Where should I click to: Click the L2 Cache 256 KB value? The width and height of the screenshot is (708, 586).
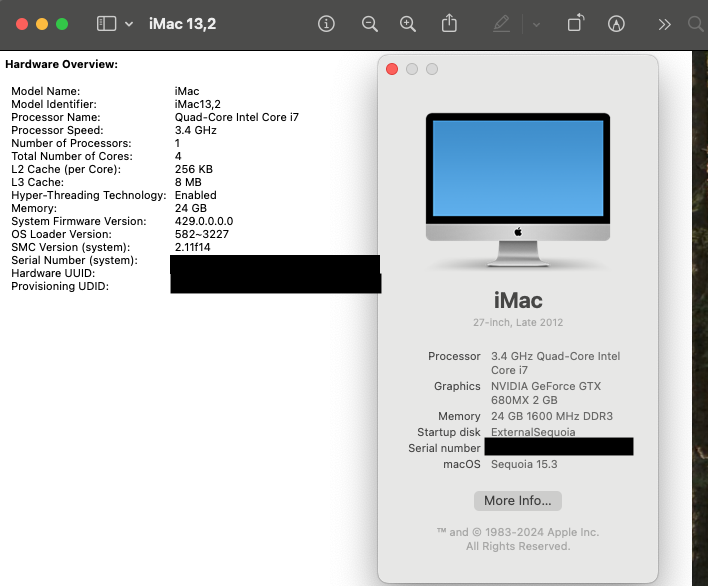tap(193, 169)
